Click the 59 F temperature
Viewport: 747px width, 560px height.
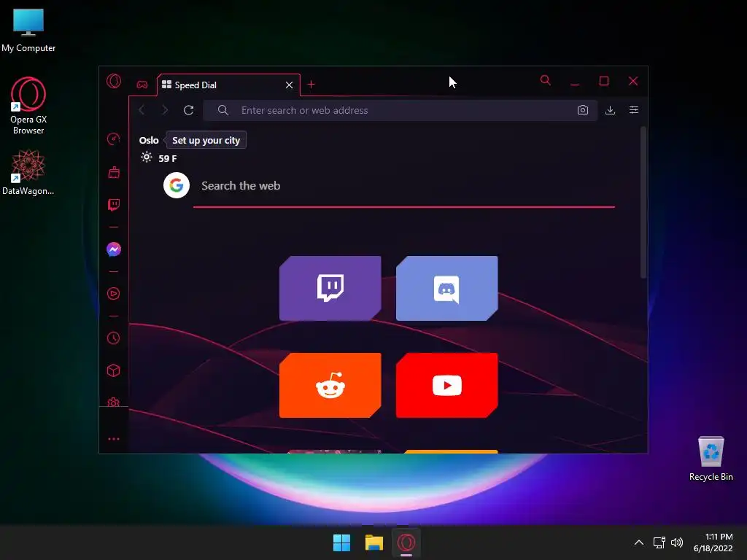point(168,158)
